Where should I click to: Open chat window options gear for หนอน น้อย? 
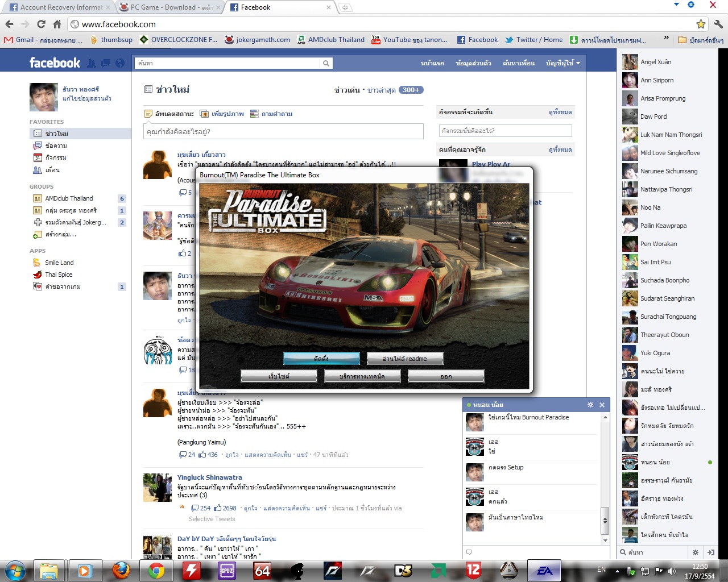(x=590, y=405)
